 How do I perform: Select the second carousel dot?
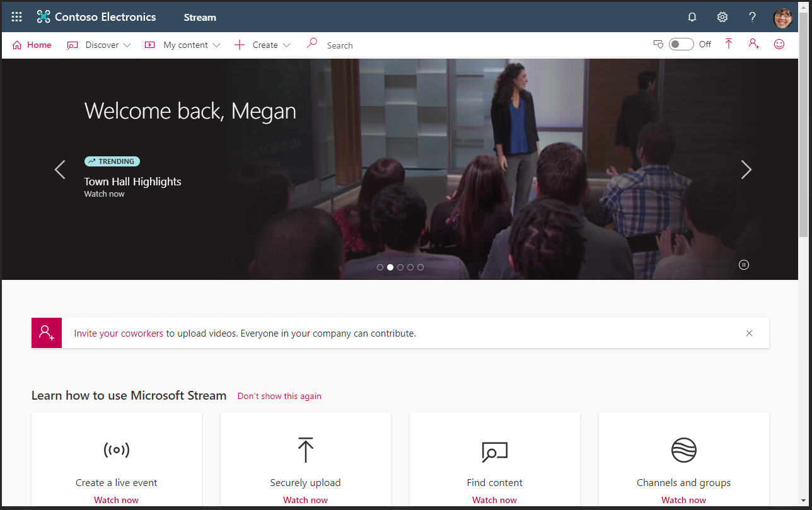tap(390, 267)
